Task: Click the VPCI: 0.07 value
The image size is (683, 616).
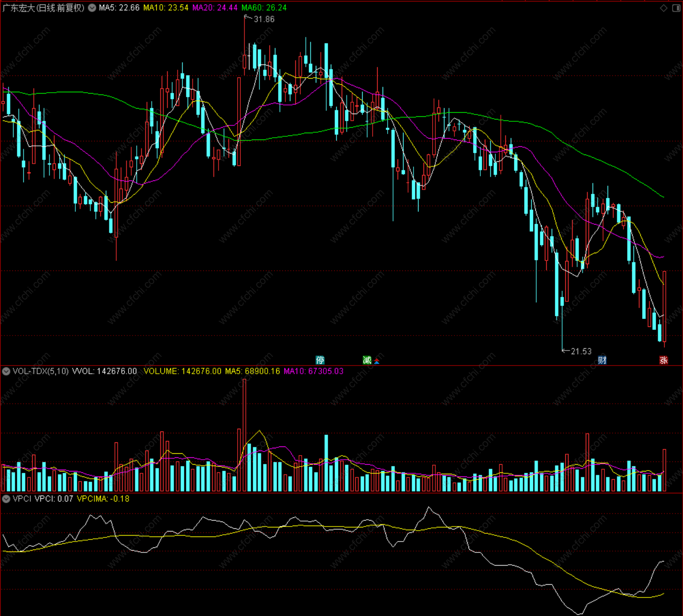Action: (x=54, y=499)
